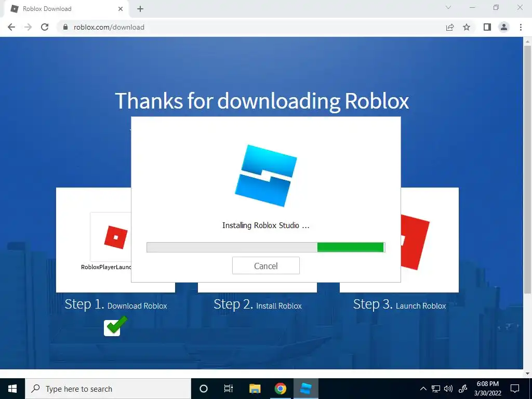Click the RobloxPlayerLauncher file label
Image resolution: width=532 pixels, height=399 pixels.
click(x=106, y=267)
